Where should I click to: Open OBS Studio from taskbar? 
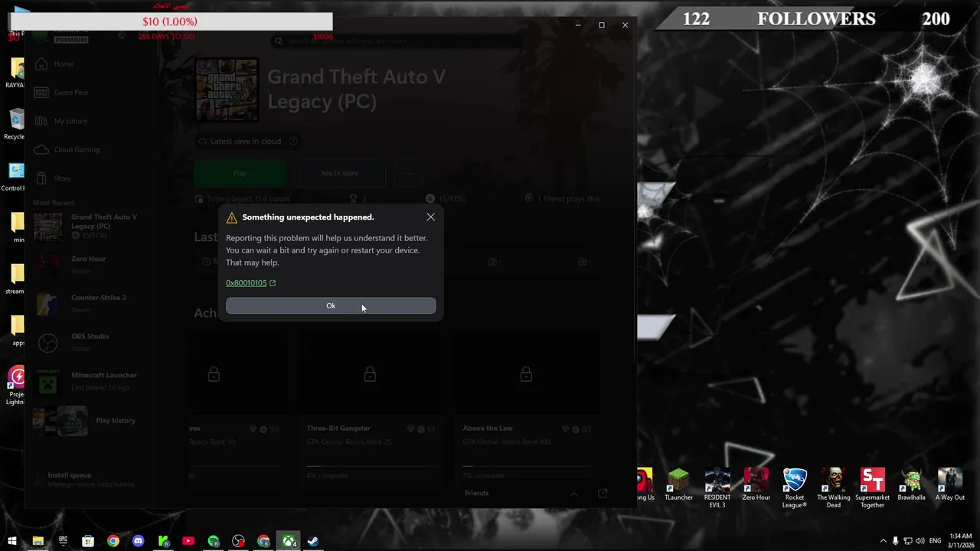click(239, 541)
